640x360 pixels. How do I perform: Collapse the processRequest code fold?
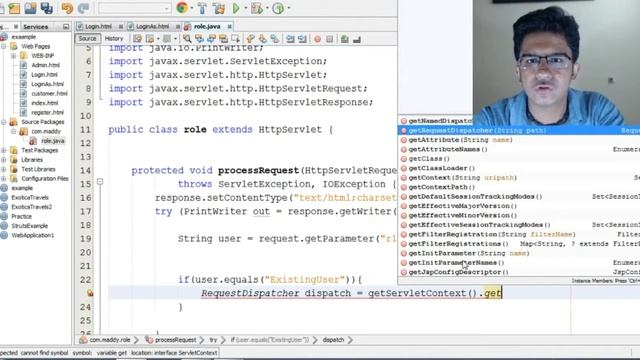coord(100,181)
